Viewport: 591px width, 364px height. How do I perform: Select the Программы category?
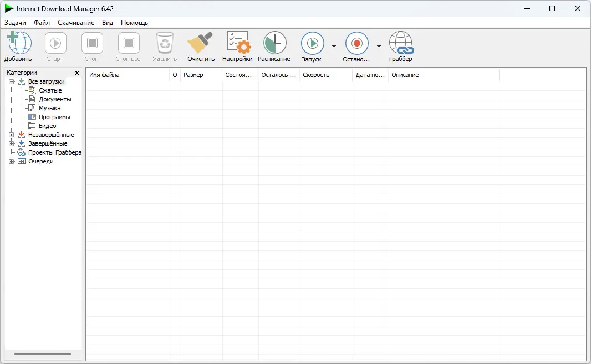[54, 117]
